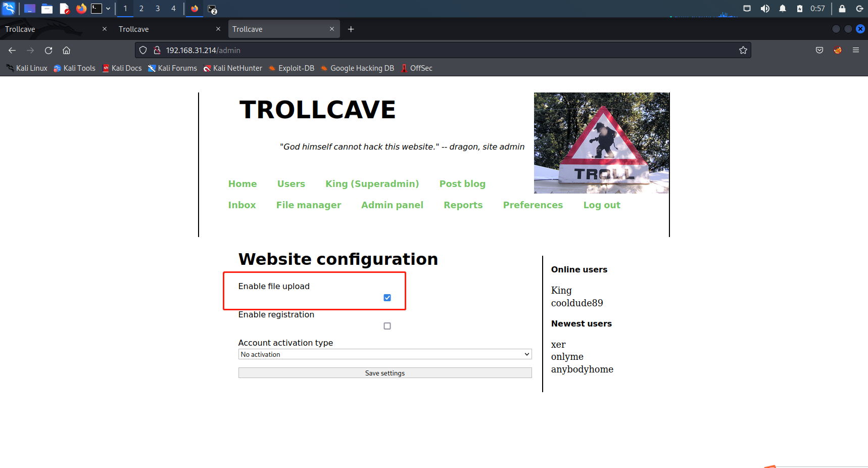Close the active third Trollcave tab

point(332,29)
